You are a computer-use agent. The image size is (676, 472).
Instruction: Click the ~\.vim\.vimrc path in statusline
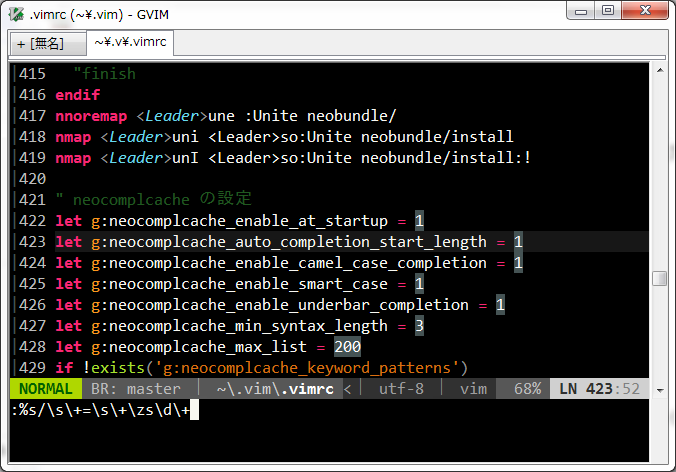coord(275,389)
